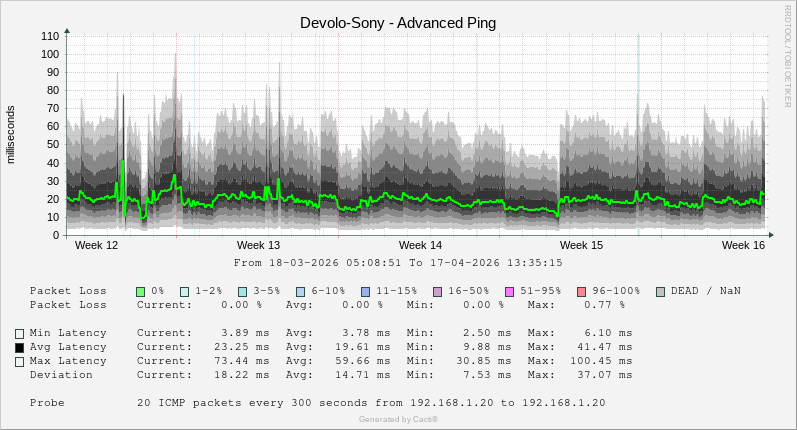
Task: Select the 6-10% packet loss swatch
Action: point(301,291)
